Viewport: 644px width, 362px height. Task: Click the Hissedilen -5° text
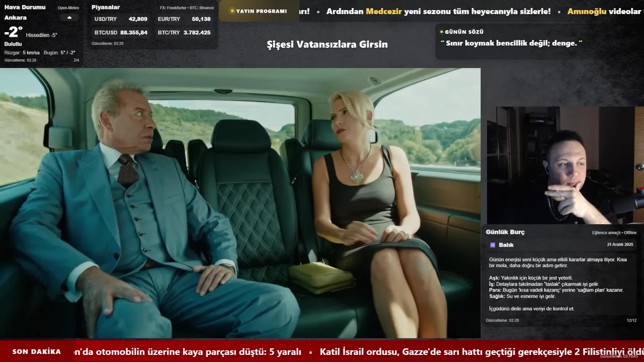[x=41, y=35]
